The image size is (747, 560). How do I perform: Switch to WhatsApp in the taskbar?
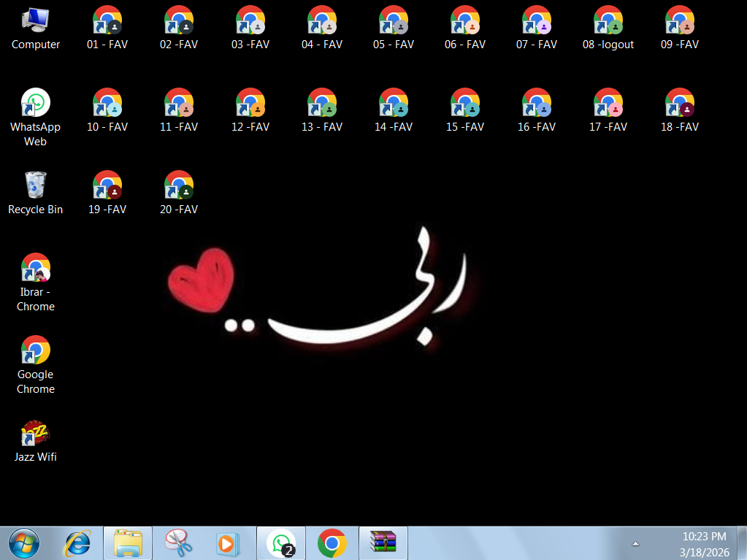281,543
